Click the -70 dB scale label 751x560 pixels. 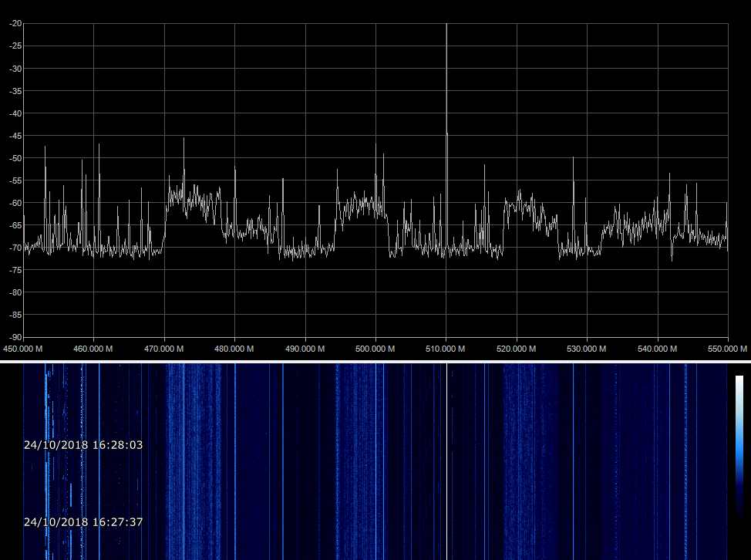(15, 248)
